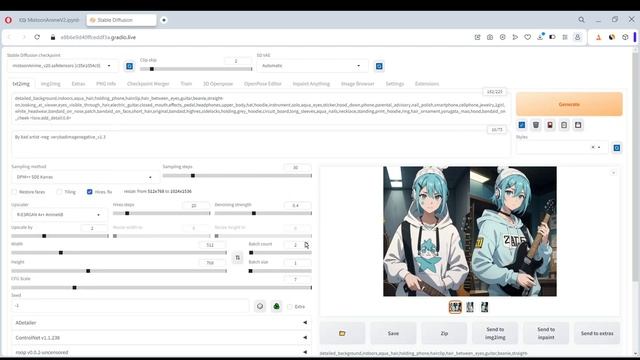Image resolution: width=640 pixels, height=360 pixels.
Task: Read generation parameters into UI (arrow icon)
Action: 522,125
